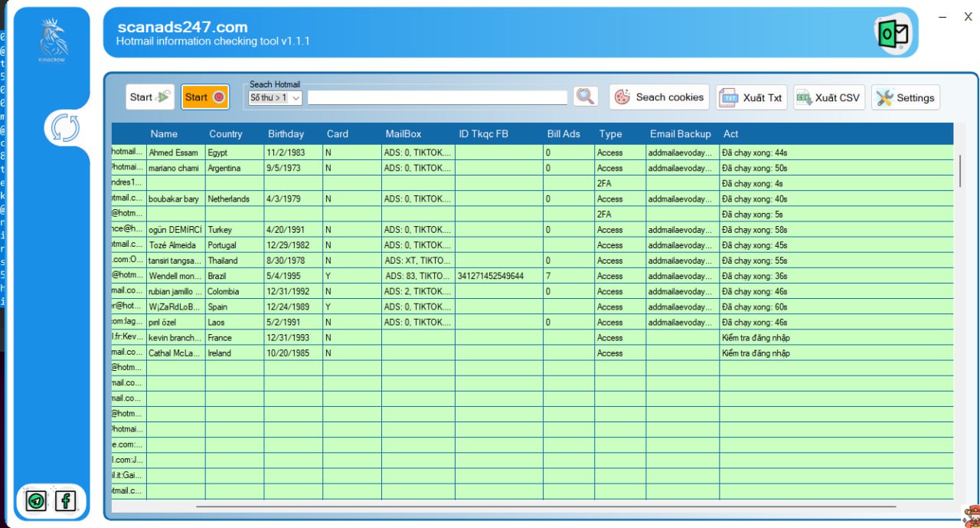Export results with Xuất Txt

(x=752, y=97)
